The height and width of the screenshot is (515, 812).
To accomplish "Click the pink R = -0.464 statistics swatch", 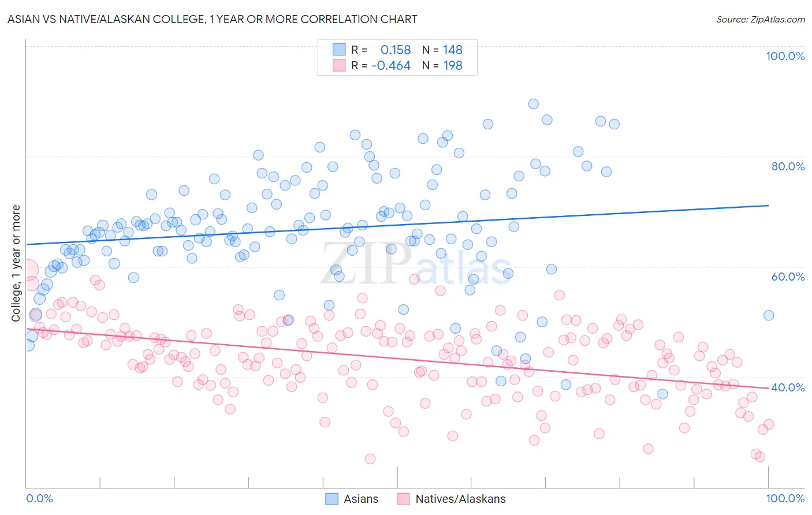I will pos(339,65).
